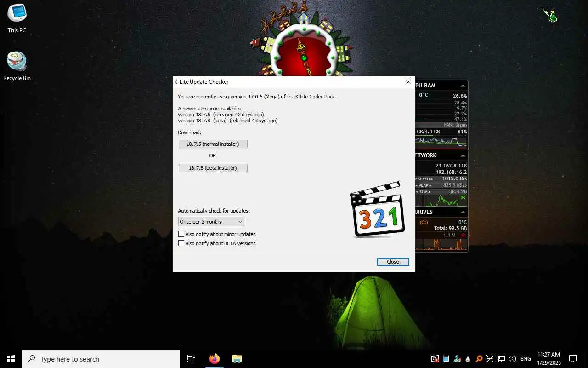
Task: Click the orange magnifier tray icon
Action: [x=479, y=359]
